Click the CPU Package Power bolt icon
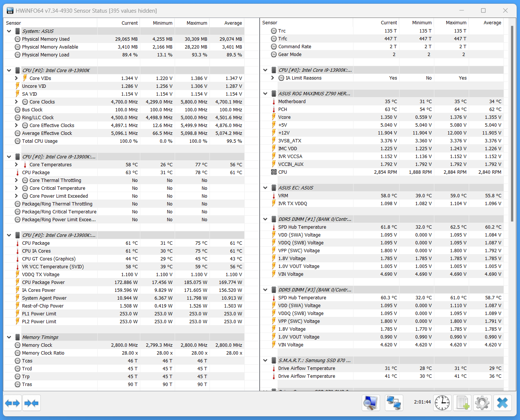 [18, 282]
